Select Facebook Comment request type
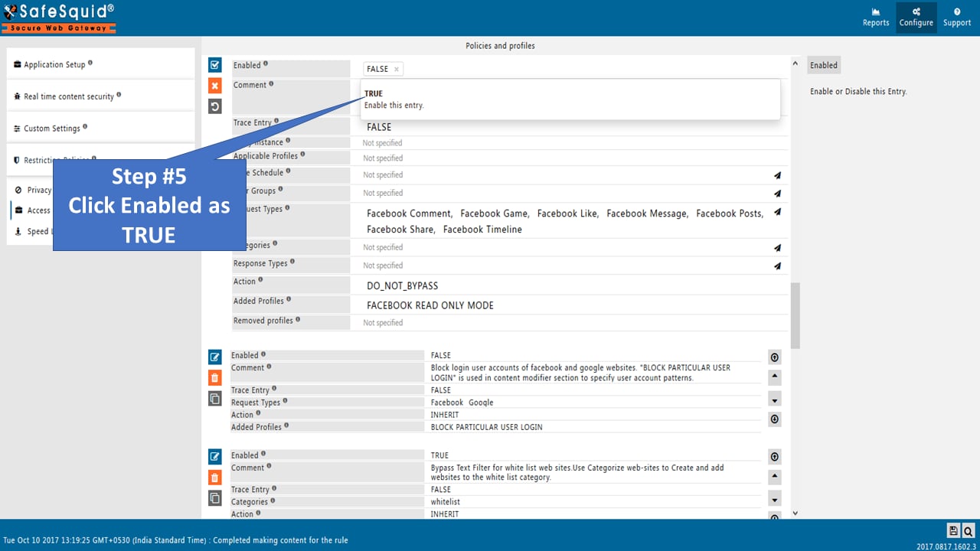The width and height of the screenshot is (980, 551). (x=410, y=214)
